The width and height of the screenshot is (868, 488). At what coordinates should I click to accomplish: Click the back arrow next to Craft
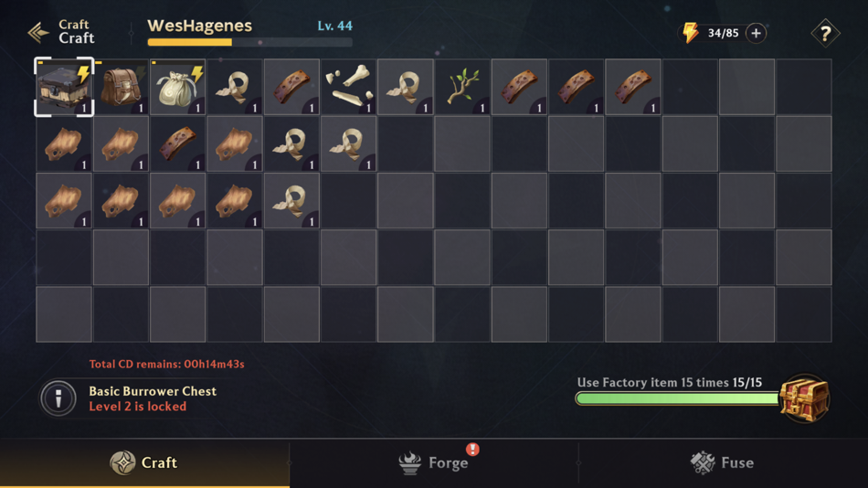coord(38,33)
